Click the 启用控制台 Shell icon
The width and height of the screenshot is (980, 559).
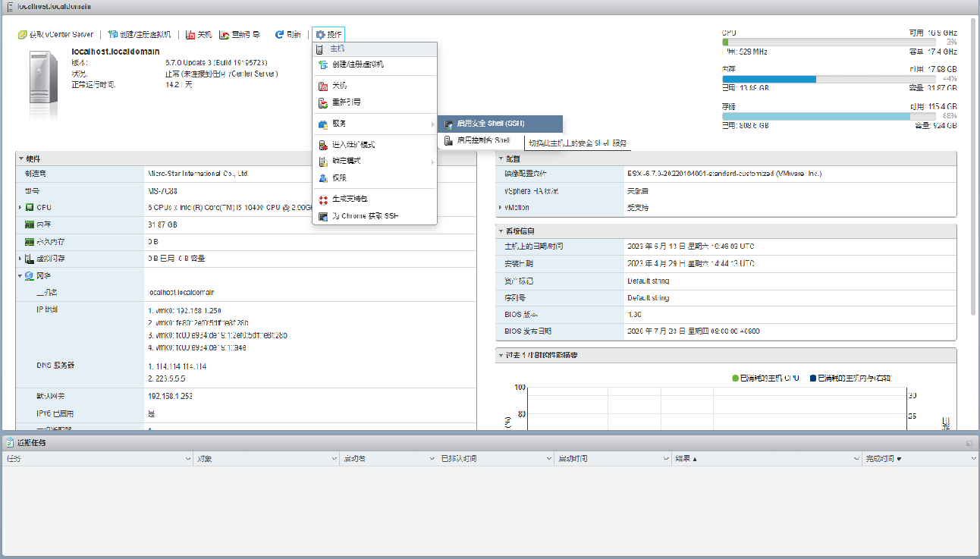(449, 140)
